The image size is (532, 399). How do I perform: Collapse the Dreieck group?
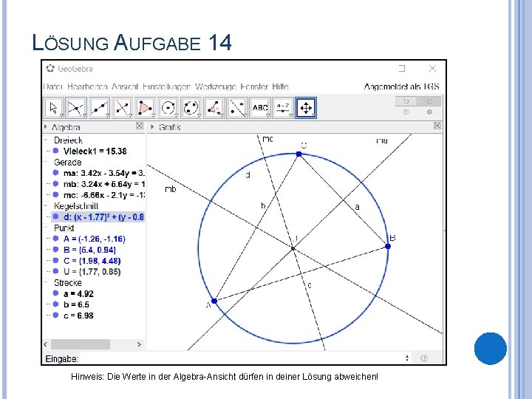[46, 140]
